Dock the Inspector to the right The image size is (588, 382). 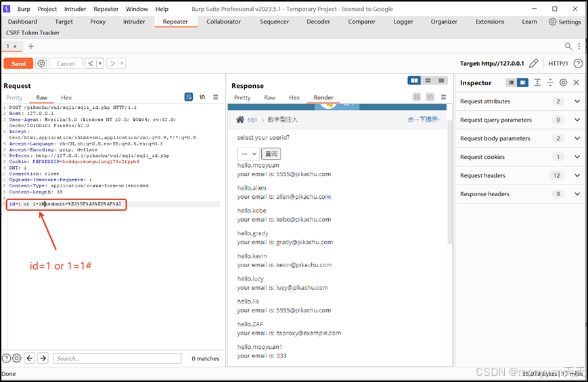click(x=522, y=82)
